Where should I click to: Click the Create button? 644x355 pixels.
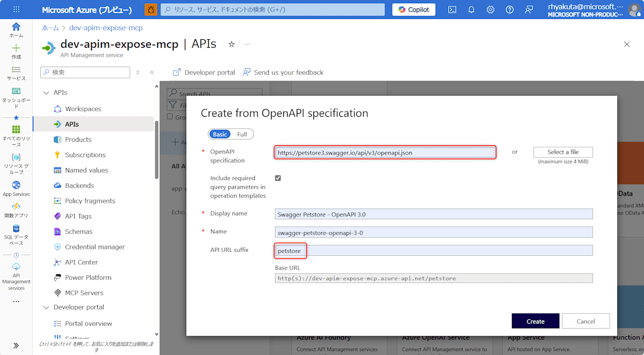click(x=536, y=321)
